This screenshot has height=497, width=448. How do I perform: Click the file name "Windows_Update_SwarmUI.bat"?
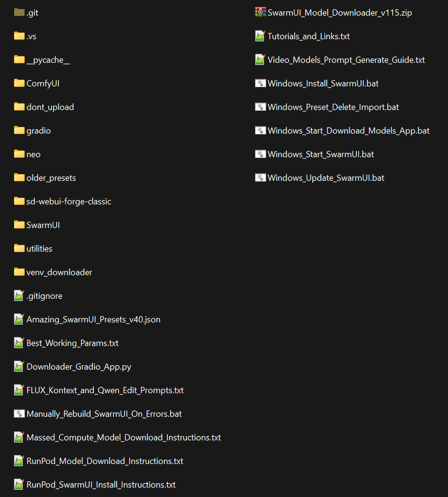click(326, 178)
